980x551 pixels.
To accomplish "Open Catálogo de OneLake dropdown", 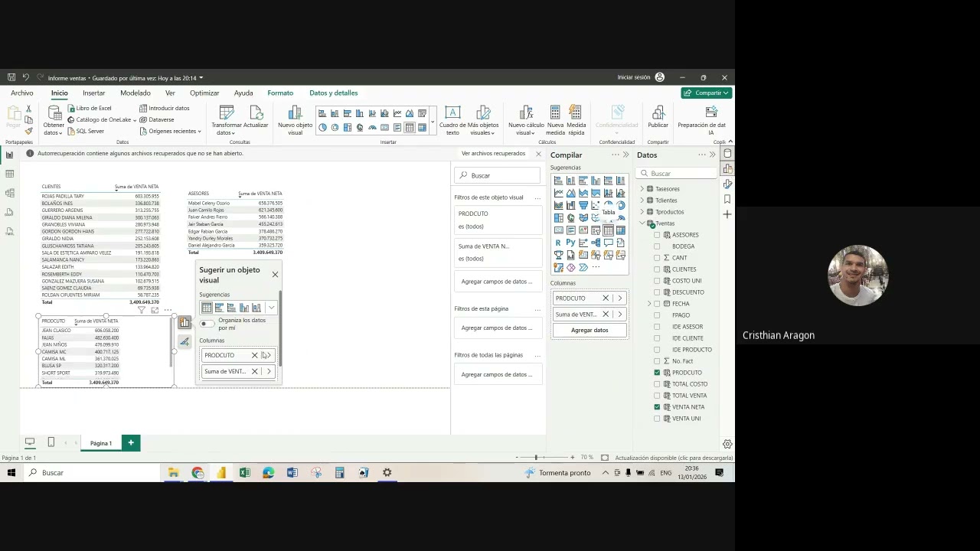I will tap(103, 119).
